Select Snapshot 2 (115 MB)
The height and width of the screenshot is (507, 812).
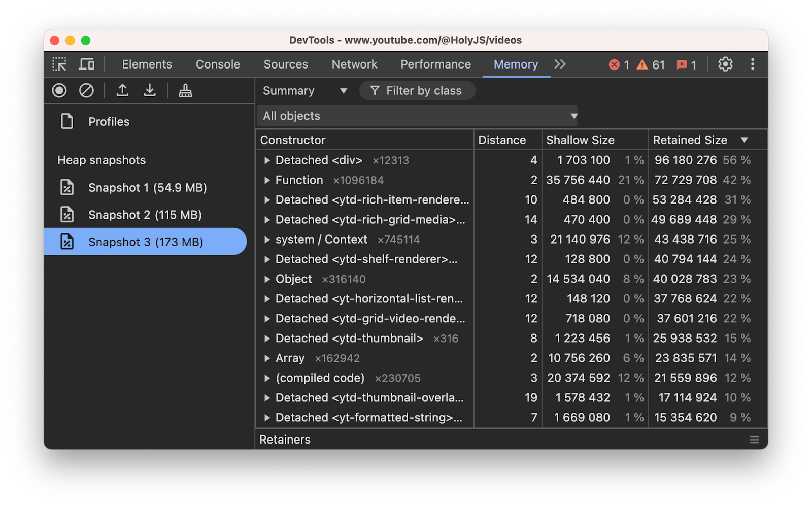pyautogui.click(x=145, y=215)
